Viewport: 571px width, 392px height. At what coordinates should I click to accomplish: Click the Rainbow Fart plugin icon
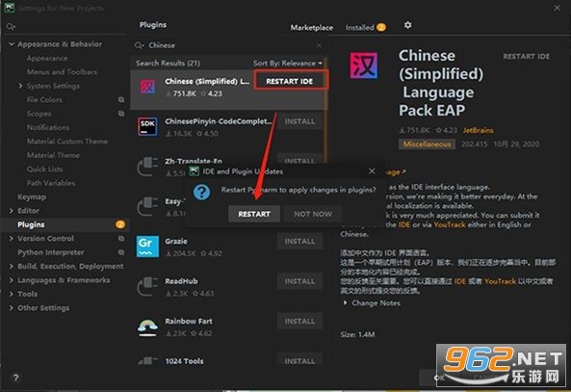click(x=147, y=327)
